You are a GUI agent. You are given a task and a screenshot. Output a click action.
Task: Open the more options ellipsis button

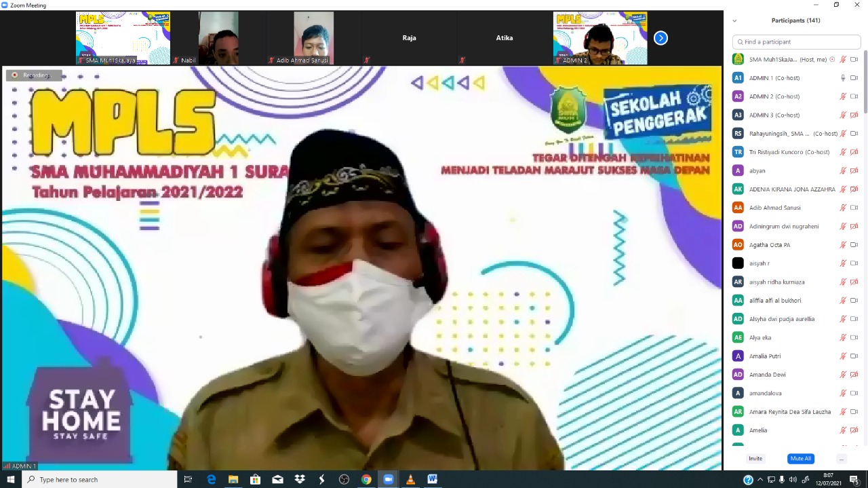(x=842, y=459)
